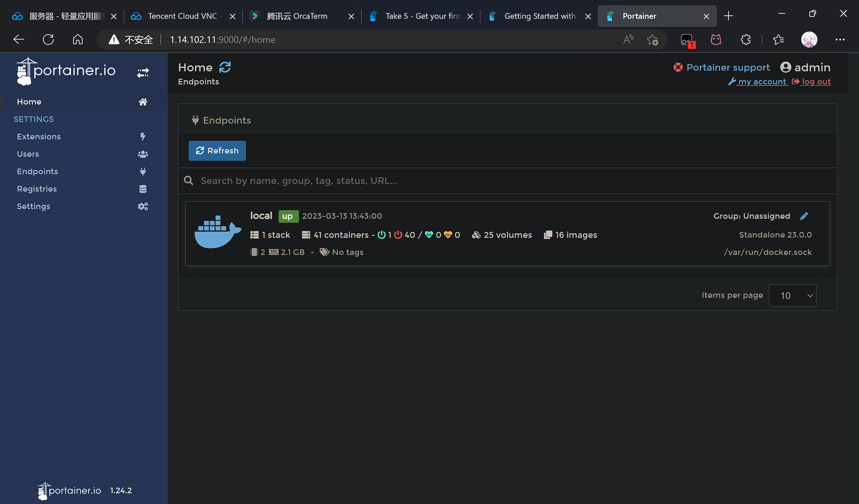Click the refresh icon beside Home title
The width and height of the screenshot is (859, 504).
tap(225, 67)
